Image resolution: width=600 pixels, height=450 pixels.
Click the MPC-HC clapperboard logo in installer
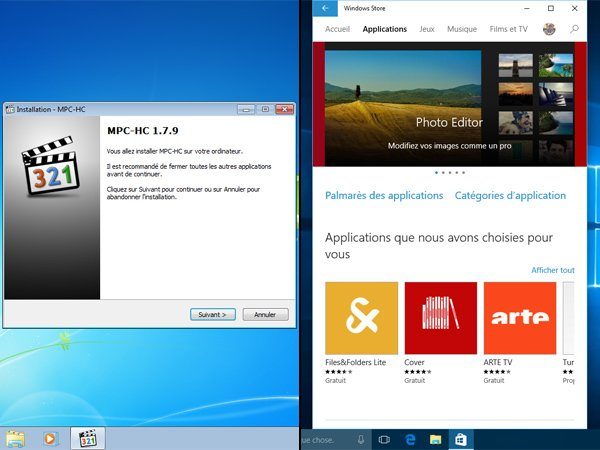tap(51, 165)
